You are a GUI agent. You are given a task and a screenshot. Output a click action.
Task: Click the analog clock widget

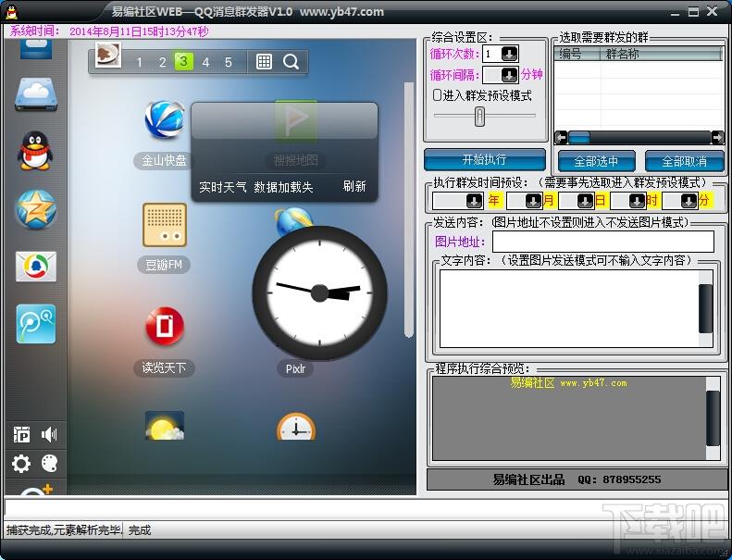point(320,292)
